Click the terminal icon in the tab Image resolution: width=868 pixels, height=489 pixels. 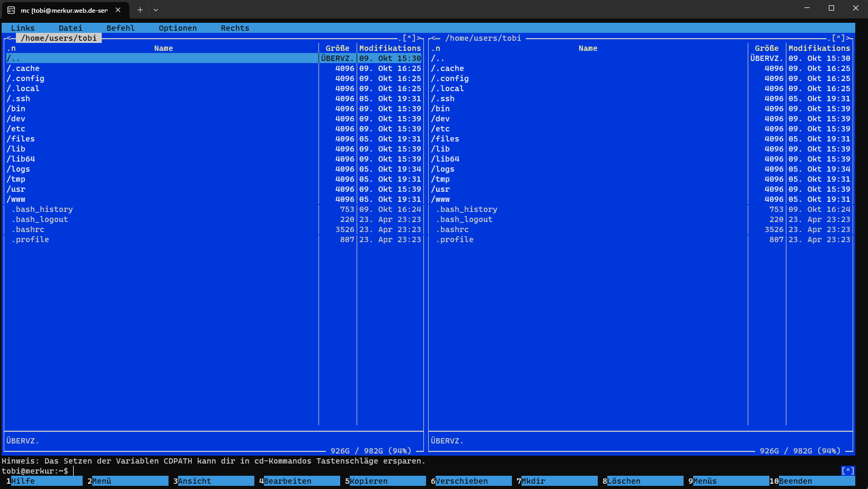click(x=11, y=10)
